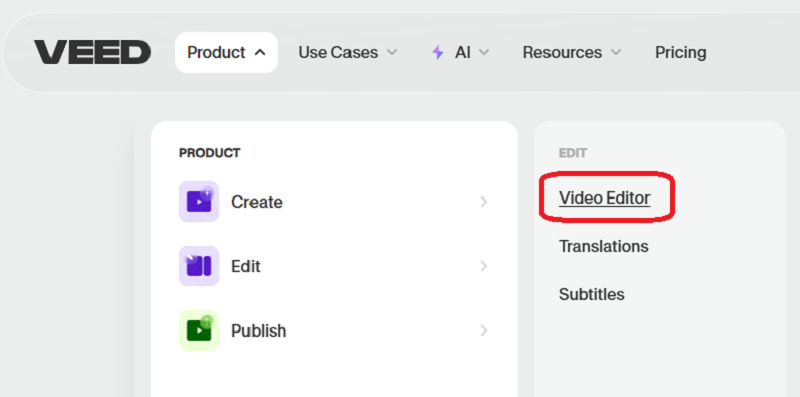Expand the Edit submenu arrow
The image size is (800, 397).
coord(484,266)
